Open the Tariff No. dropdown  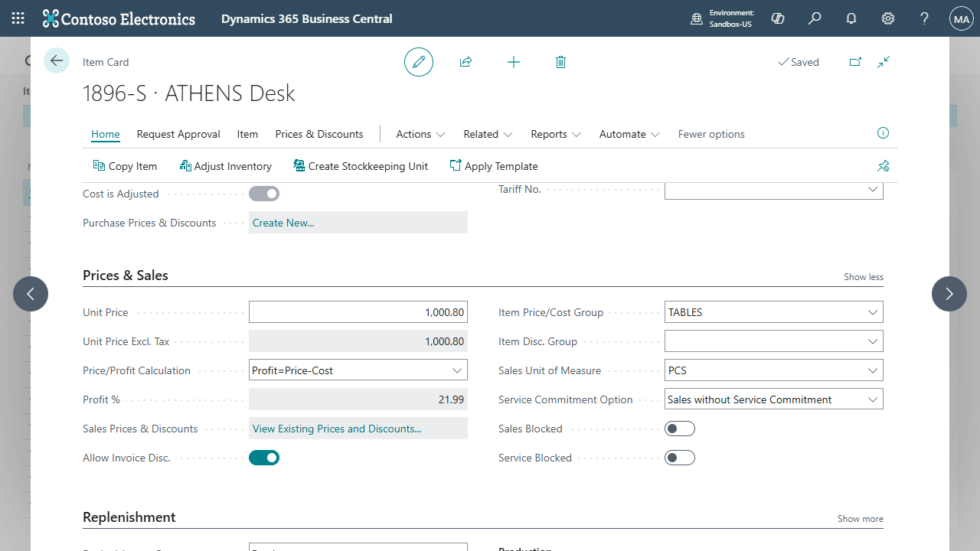pos(873,190)
